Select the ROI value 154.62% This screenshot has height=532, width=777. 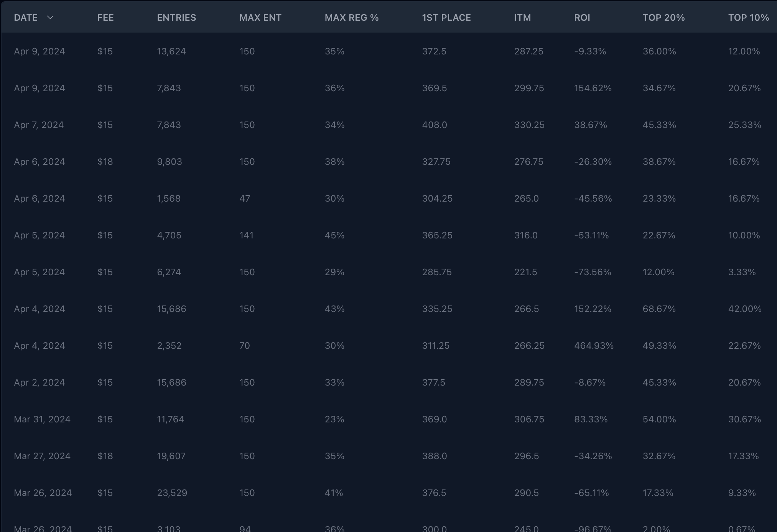(593, 88)
